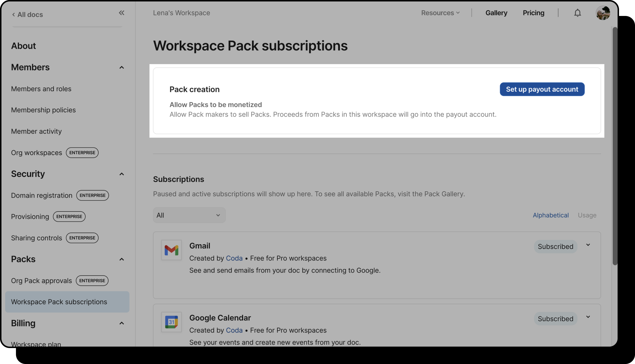Viewport: 635px width, 364px height.
Task: Collapse the sidebar with double-chevron icon
Action: pos(121,13)
